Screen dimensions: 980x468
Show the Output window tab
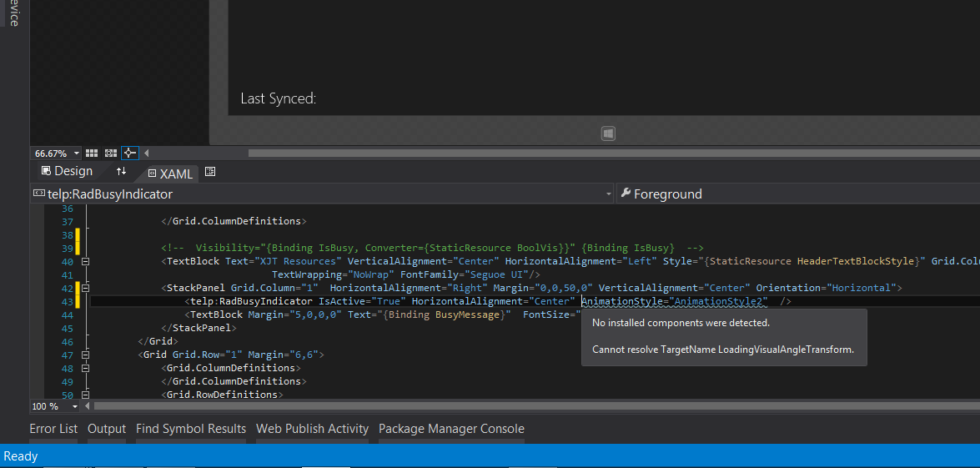[107, 429]
